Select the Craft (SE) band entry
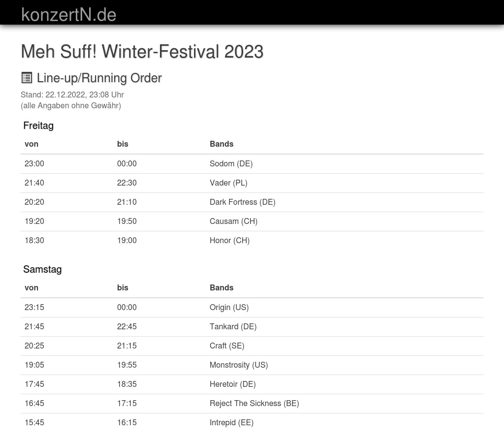504x442 pixels. point(227,346)
